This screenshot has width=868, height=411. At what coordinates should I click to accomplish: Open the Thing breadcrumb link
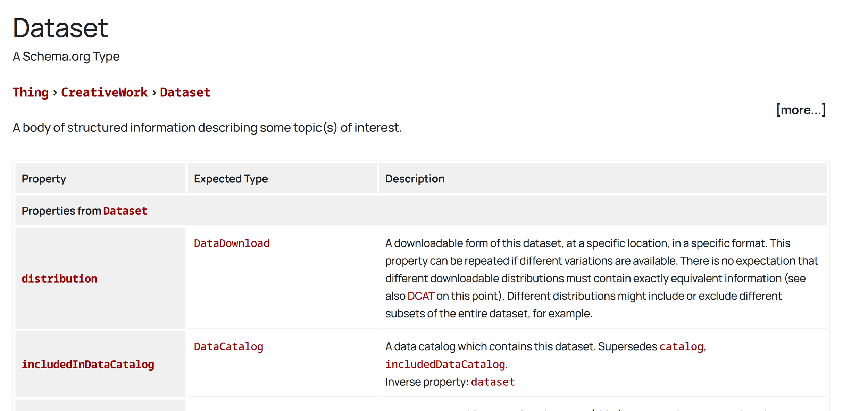(x=31, y=92)
